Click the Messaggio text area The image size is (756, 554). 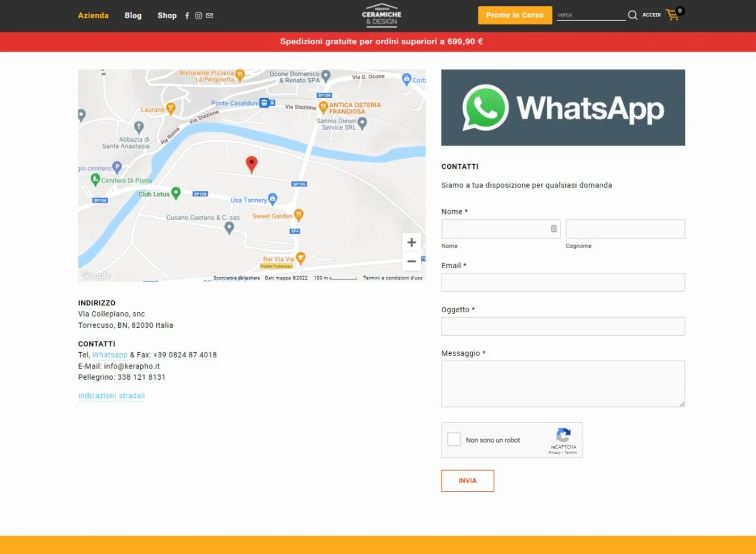pos(563,384)
